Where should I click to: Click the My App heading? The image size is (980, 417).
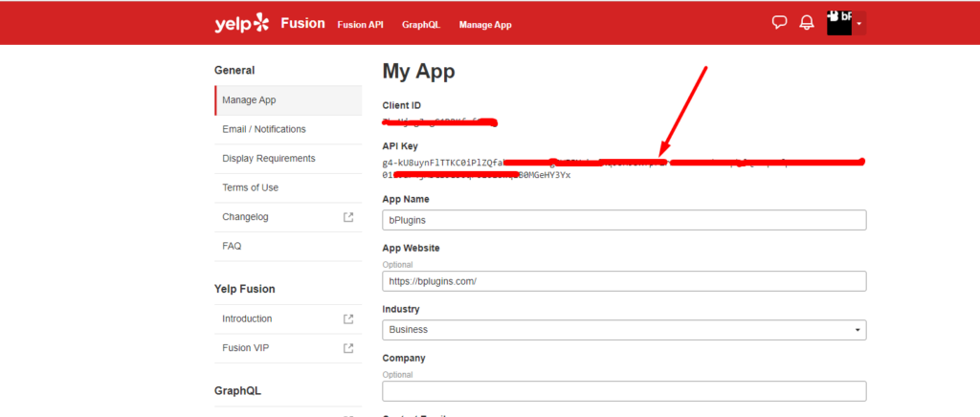coord(419,72)
